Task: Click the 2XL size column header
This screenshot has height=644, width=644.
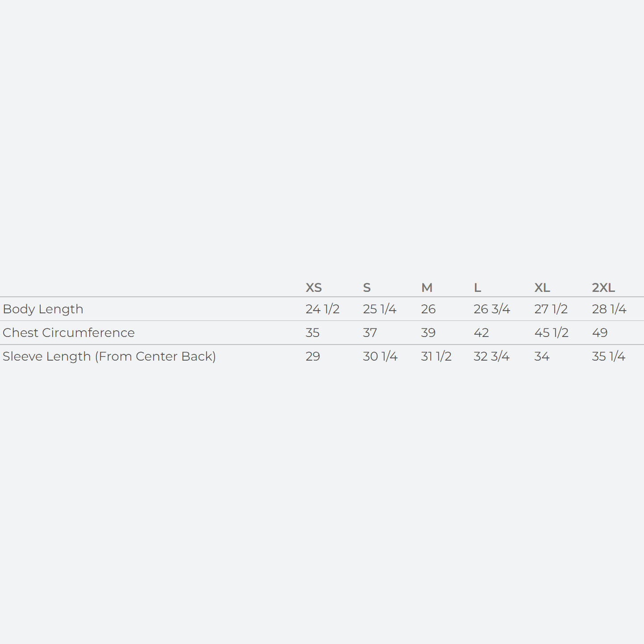Action: pyautogui.click(x=603, y=287)
